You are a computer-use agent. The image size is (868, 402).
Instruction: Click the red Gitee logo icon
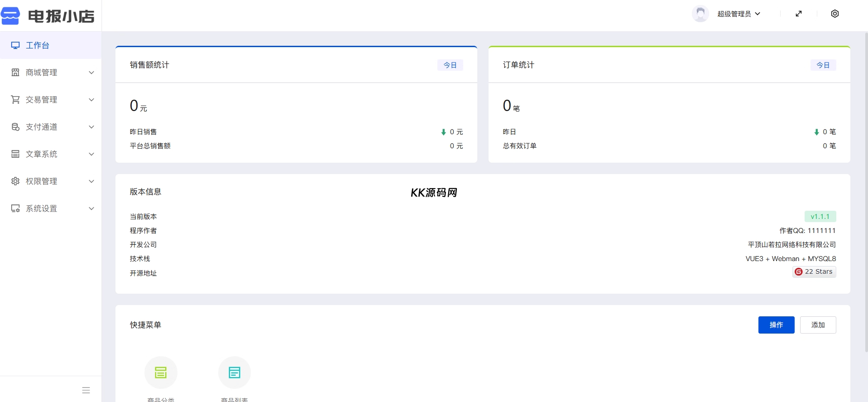799,271
